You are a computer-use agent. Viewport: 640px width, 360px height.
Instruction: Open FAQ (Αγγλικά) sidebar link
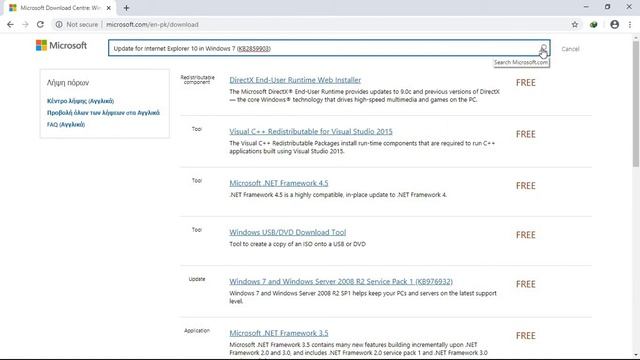tap(66, 124)
